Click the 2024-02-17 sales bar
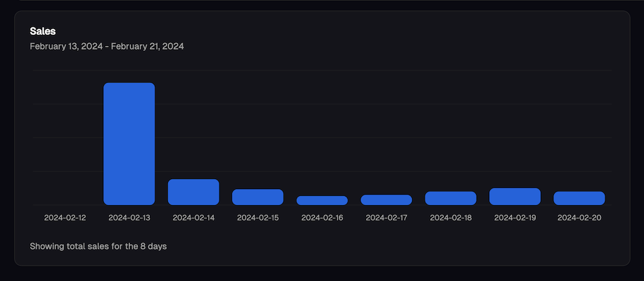This screenshot has height=281, width=644. (386, 200)
